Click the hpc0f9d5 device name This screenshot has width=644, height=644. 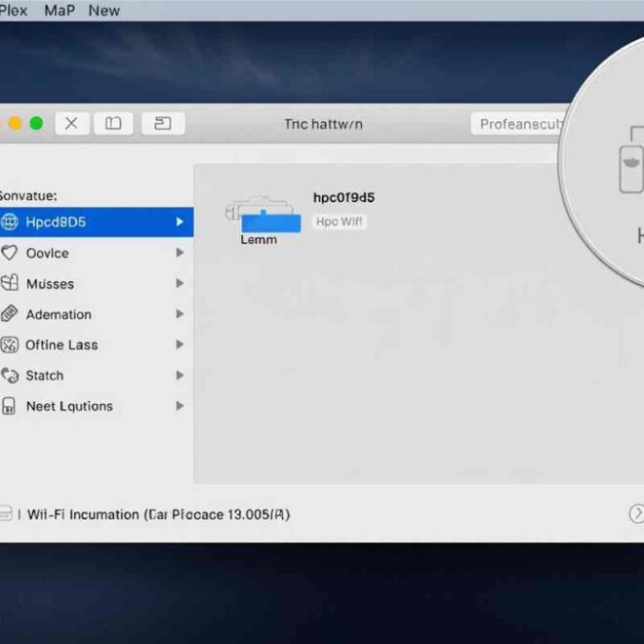[343, 197]
